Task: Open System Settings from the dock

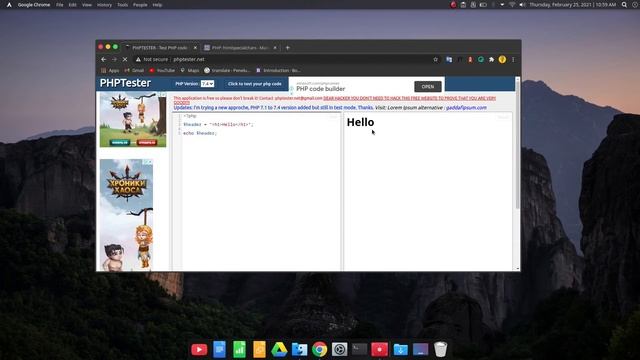Action: pos(339,349)
